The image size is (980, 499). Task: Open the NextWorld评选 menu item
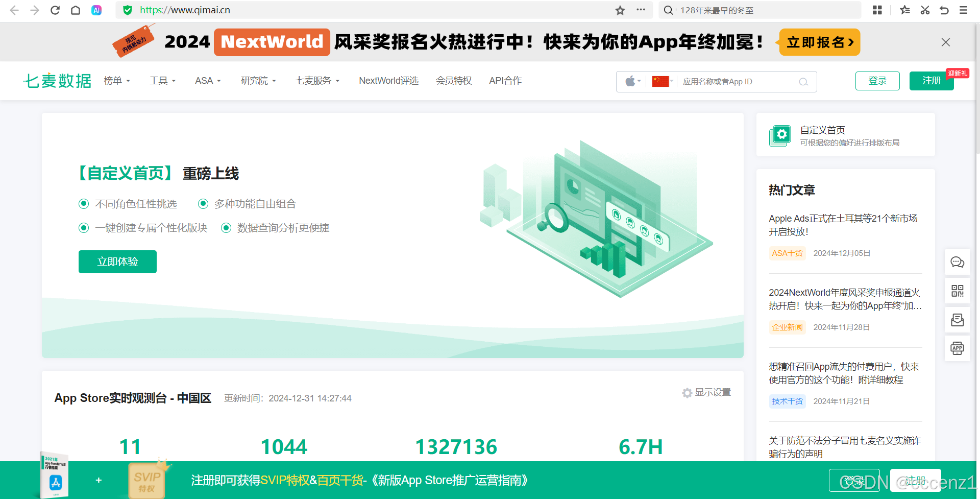coord(388,81)
